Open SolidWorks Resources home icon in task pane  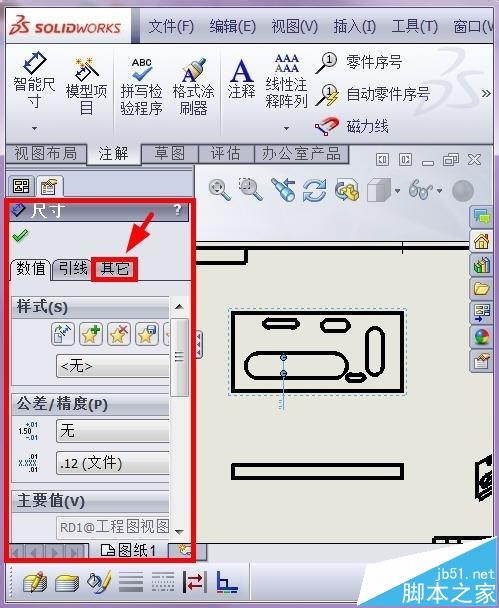(481, 242)
